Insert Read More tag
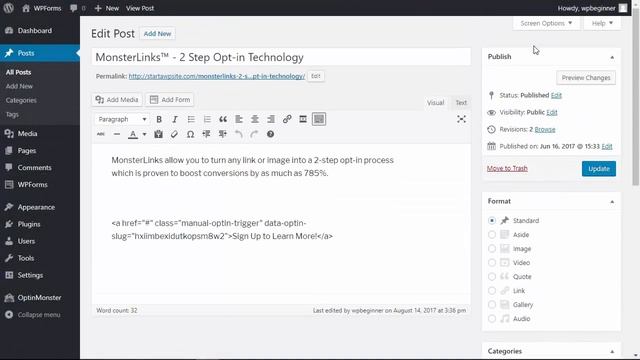The image size is (640, 360). [x=303, y=119]
